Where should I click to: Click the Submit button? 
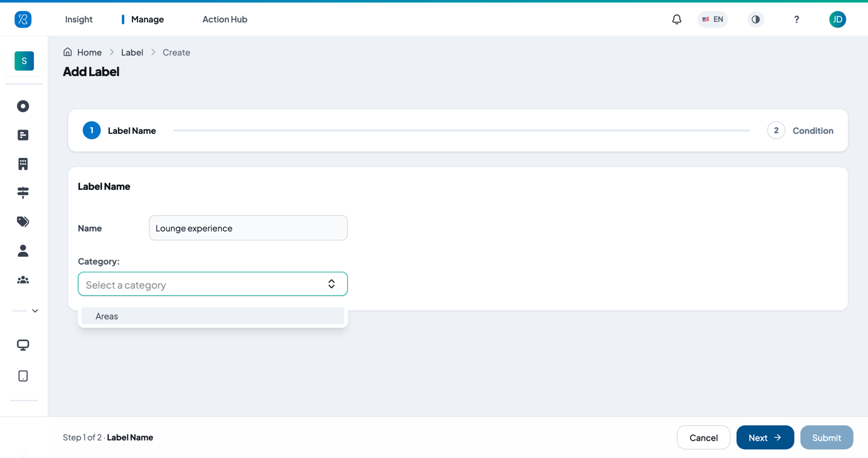[x=826, y=438]
